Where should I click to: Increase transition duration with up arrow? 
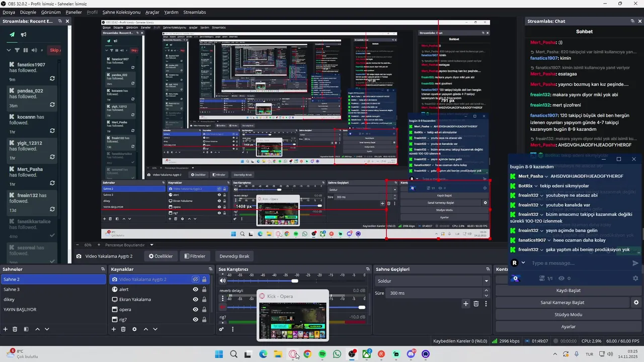coord(486,291)
